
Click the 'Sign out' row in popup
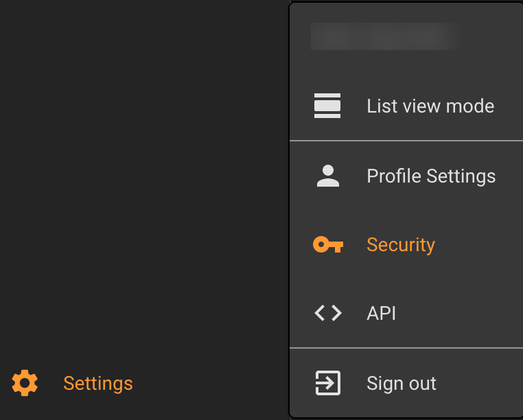(406, 383)
